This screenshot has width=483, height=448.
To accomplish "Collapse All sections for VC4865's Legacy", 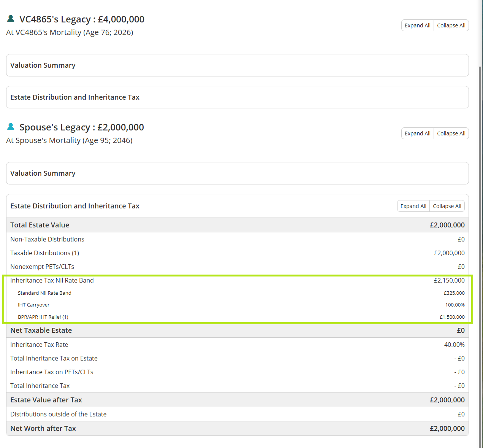I will (x=451, y=25).
